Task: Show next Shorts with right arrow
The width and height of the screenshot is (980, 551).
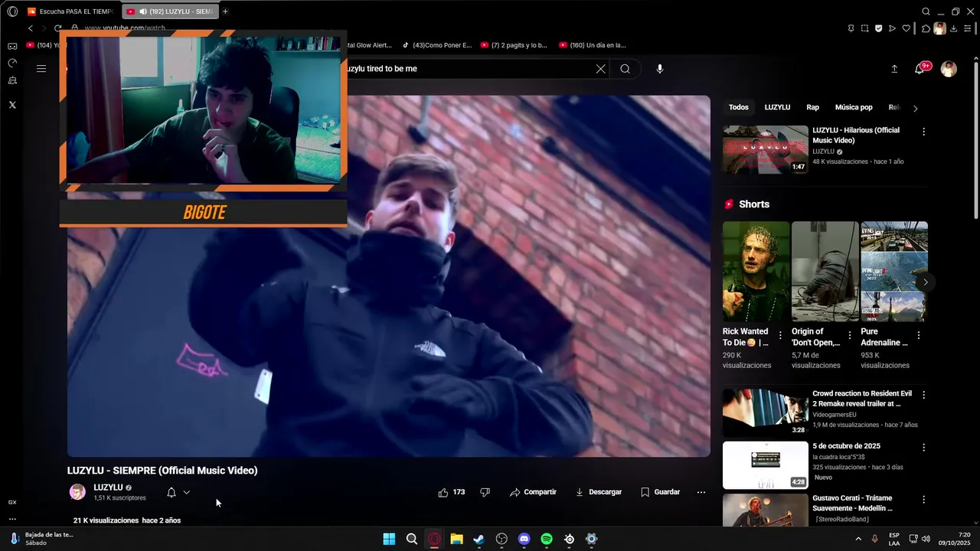Action: (925, 282)
